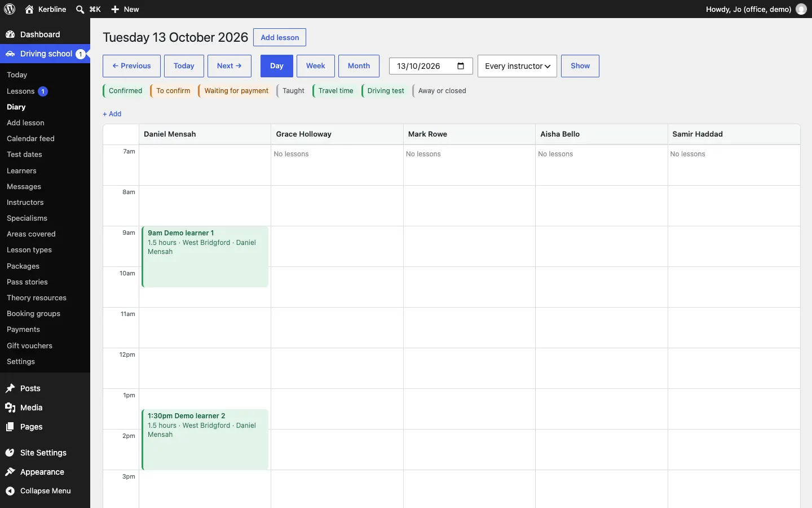Click the To confirm legend label
Viewport: 812px width, 508px height.
point(172,91)
